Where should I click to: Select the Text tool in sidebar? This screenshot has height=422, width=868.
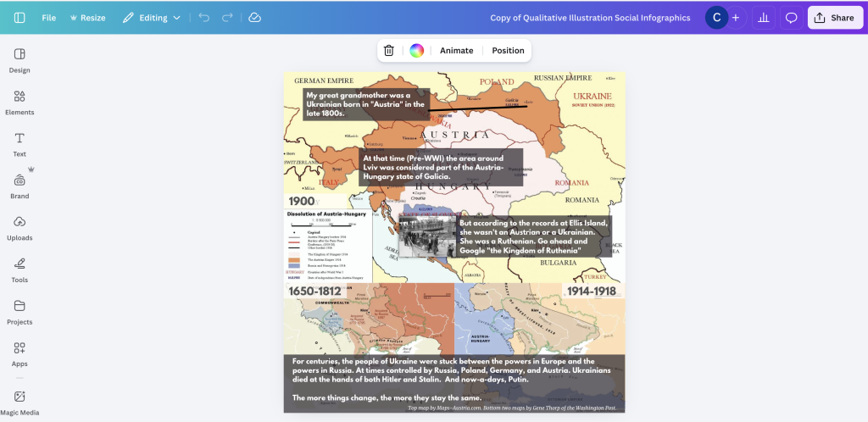(x=19, y=145)
